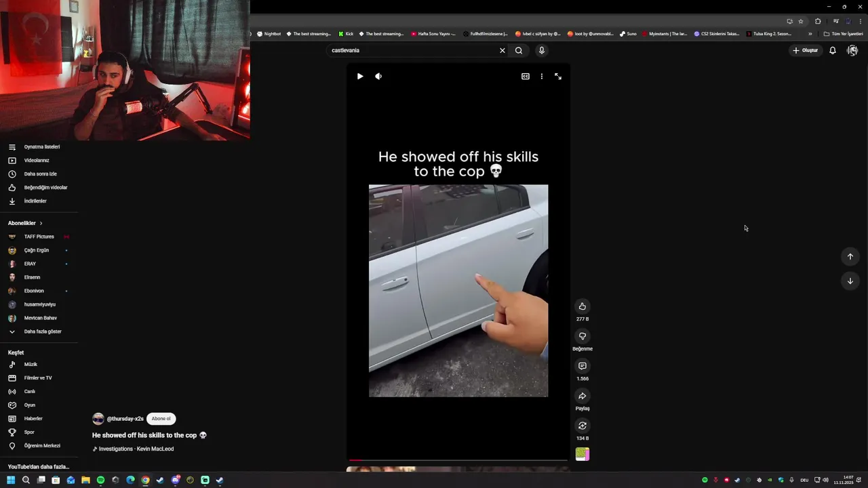This screenshot has width=868, height=488.
Task: Open the sound thumbnail under the remix button
Action: click(583, 454)
